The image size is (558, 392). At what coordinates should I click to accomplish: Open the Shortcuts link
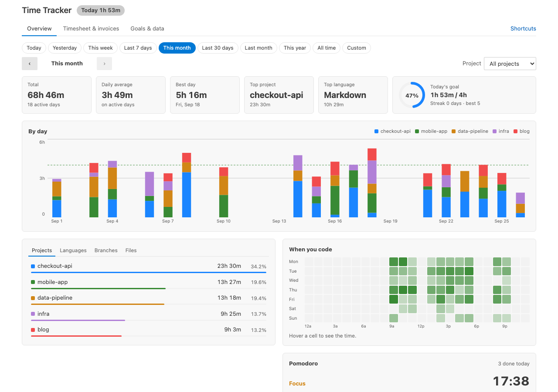coord(523,29)
